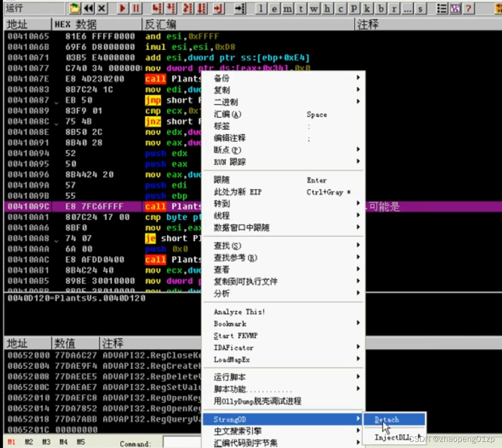Show the Memory map using the M icon
The height and width of the screenshot is (448, 502).
tap(287, 8)
